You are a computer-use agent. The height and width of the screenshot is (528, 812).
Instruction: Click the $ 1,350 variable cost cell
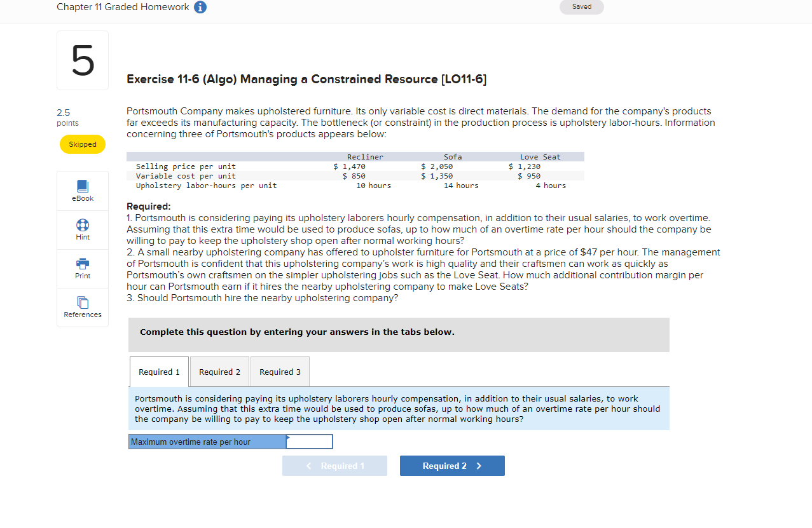click(437, 176)
